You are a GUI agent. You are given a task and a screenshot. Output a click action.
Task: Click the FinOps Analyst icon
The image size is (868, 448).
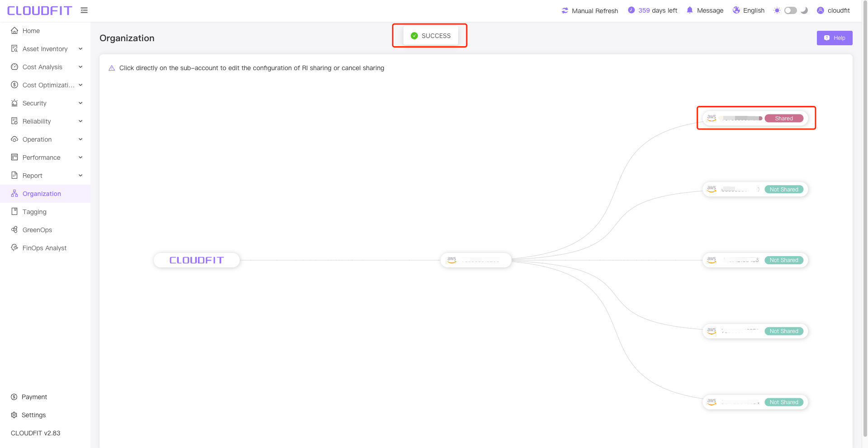click(x=14, y=248)
